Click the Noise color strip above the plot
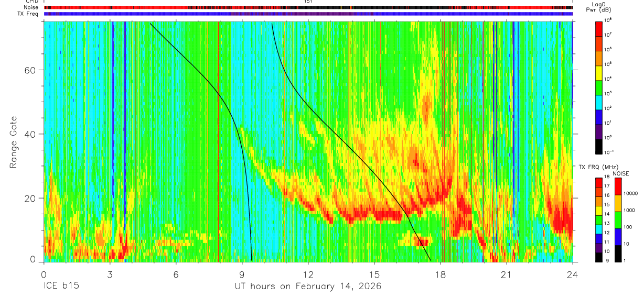The image size is (644, 297). click(x=308, y=8)
